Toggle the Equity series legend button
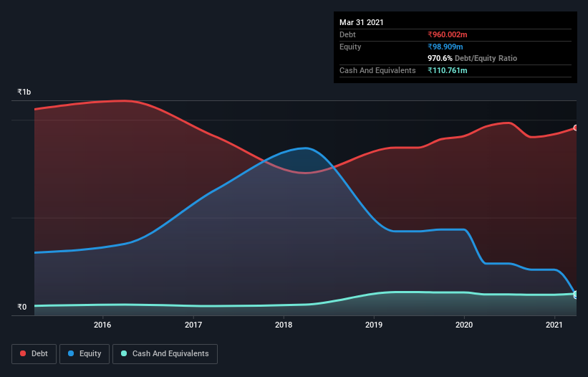 click(85, 354)
